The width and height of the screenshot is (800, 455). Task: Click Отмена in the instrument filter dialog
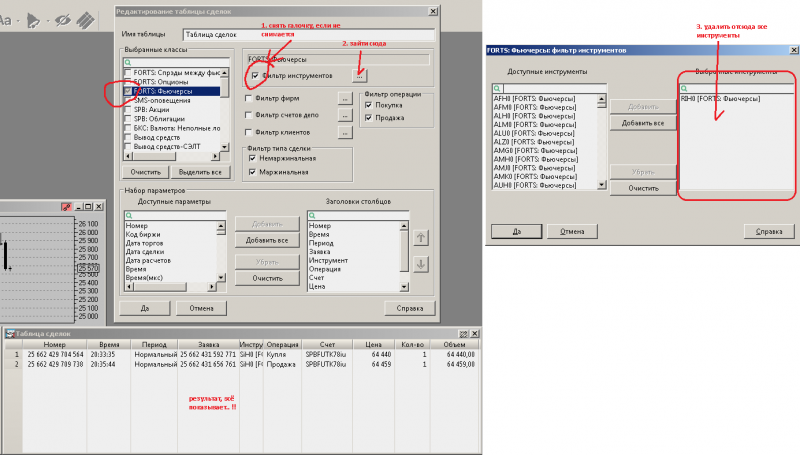[572, 231]
